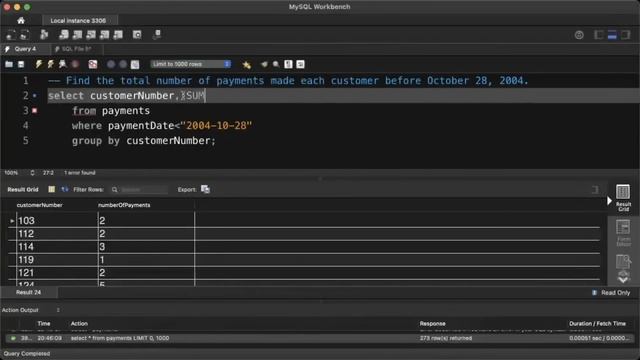The image size is (640, 360).
Task: Create a new function icon
Action: 118,35
